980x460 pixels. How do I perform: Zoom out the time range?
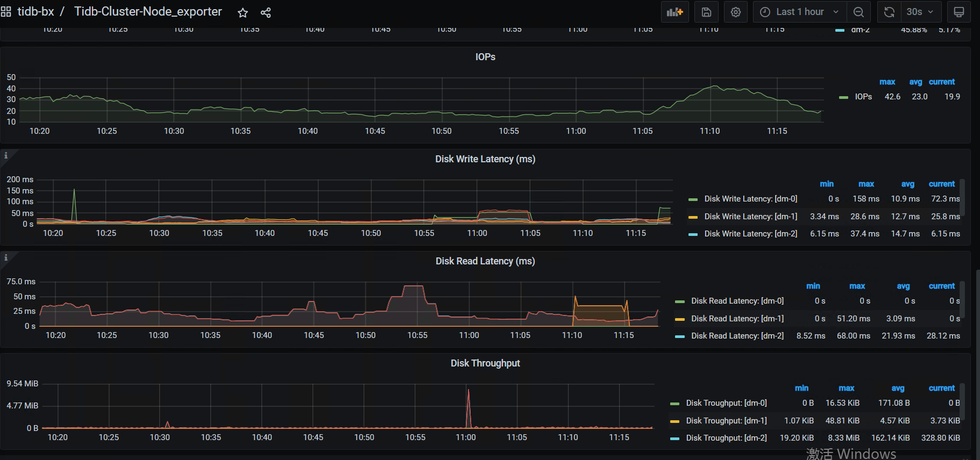(x=859, y=12)
